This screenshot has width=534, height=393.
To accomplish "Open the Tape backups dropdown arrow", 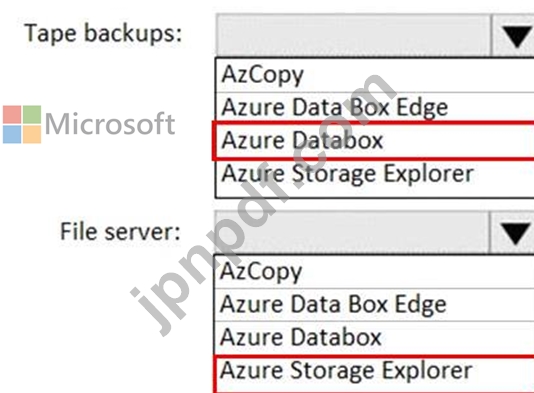I will tap(514, 35).
